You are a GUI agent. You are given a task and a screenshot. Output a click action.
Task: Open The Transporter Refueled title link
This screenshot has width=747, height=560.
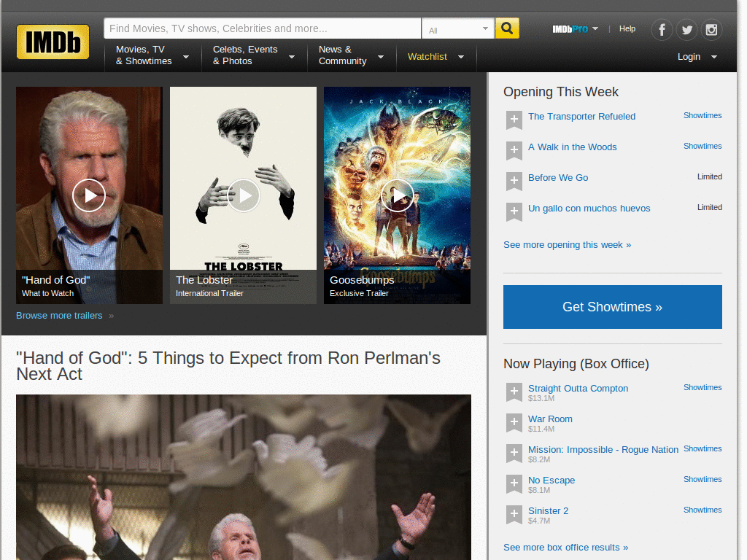click(x=581, y=116)
